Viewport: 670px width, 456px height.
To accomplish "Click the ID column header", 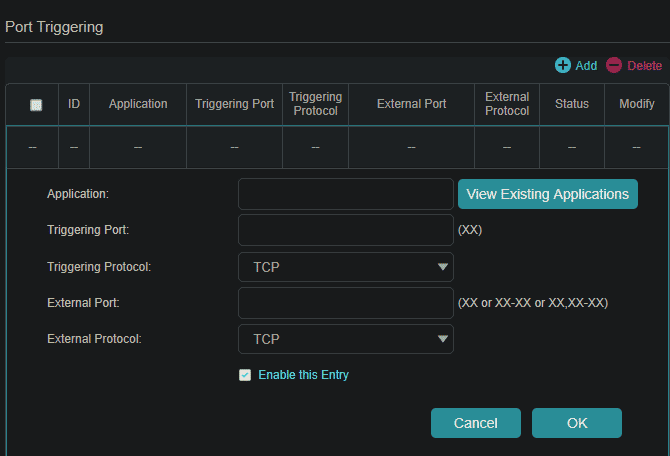I will (x=74, y=104).
